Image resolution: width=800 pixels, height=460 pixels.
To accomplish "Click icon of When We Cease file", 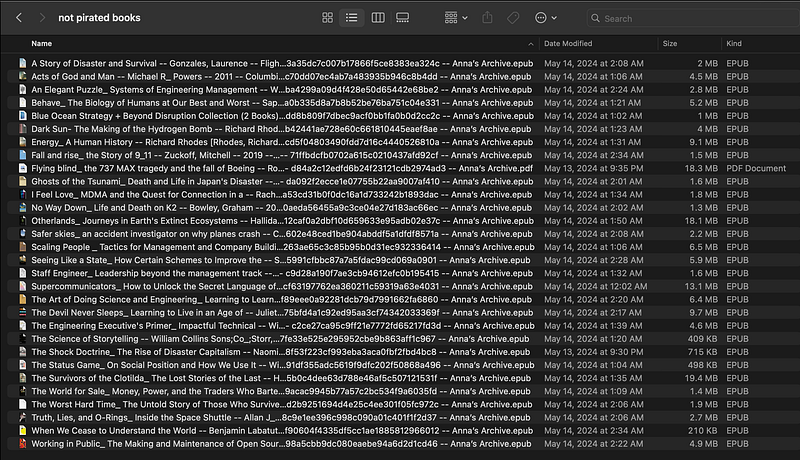I will pos(22,430).
